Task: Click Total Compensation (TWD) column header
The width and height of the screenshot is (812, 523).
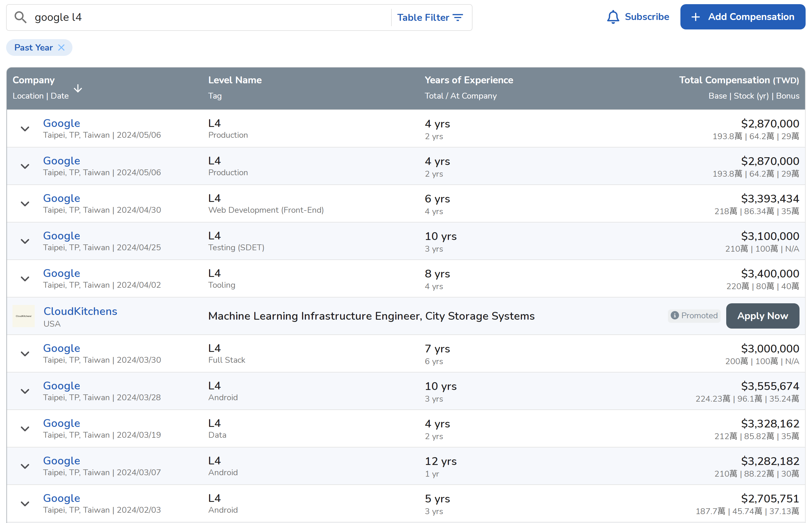Action: pos(739,80)
